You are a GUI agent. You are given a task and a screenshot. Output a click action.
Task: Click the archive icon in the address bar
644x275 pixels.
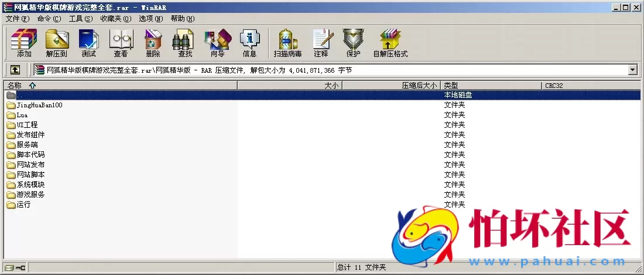[x=39, y=70]
